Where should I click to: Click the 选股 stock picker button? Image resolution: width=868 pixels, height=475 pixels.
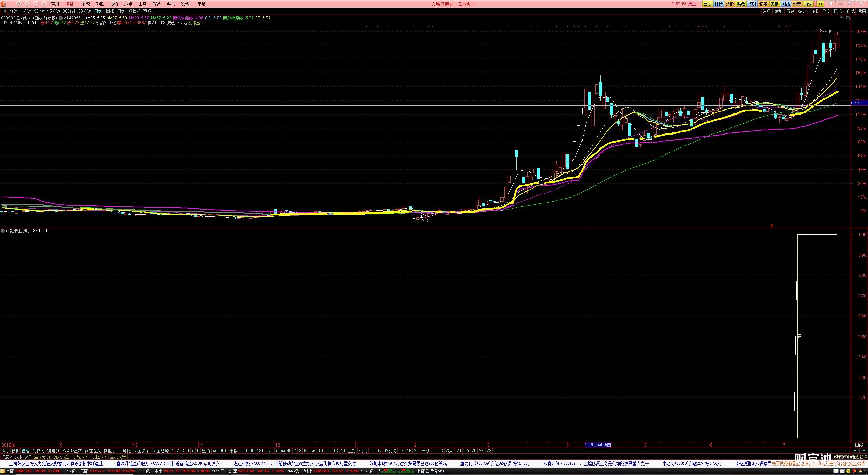[x=730, y=4]
